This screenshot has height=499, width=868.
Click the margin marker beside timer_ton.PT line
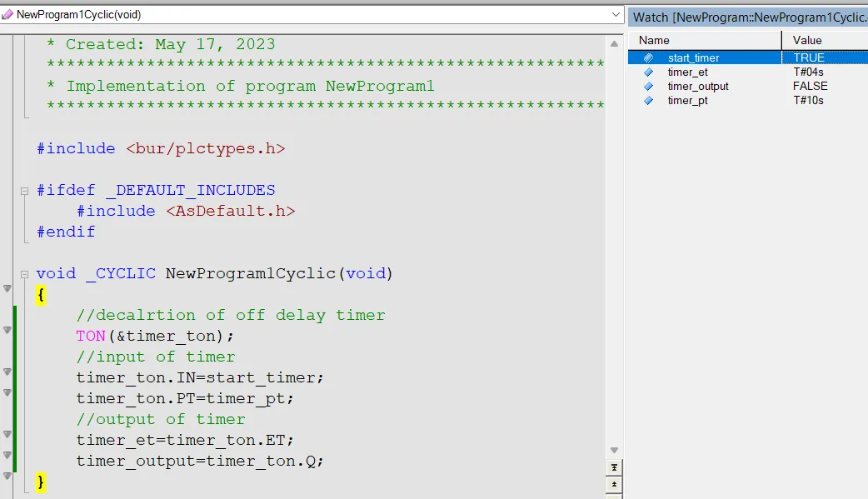point(7,392)
